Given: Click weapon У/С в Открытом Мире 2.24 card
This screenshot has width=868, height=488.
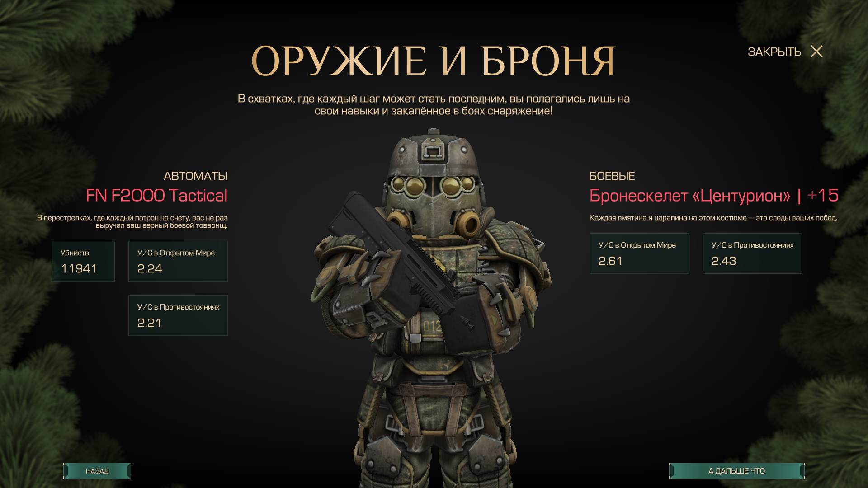Looking at the screenshot, I should [x=178, y=261].
